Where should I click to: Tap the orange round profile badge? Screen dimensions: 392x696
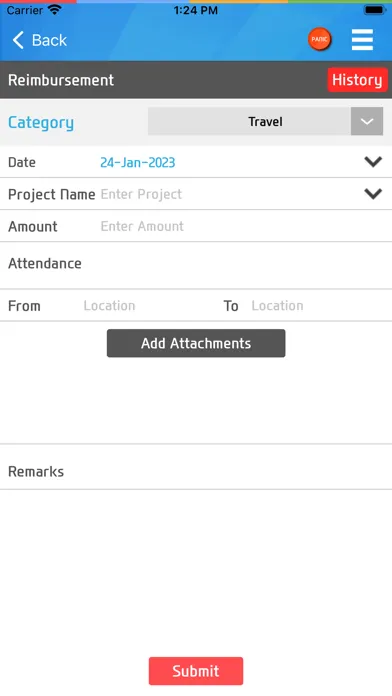[320, 39]
